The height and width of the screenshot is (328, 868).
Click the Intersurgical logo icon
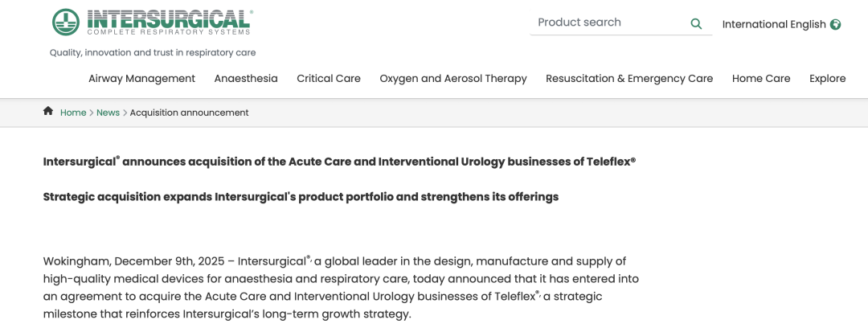click(x=66, y=22)
